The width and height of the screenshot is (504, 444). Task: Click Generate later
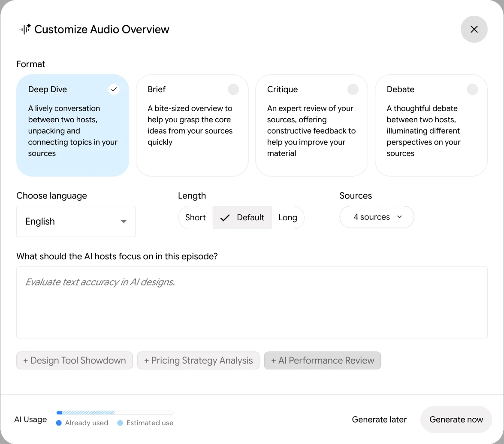379,420
